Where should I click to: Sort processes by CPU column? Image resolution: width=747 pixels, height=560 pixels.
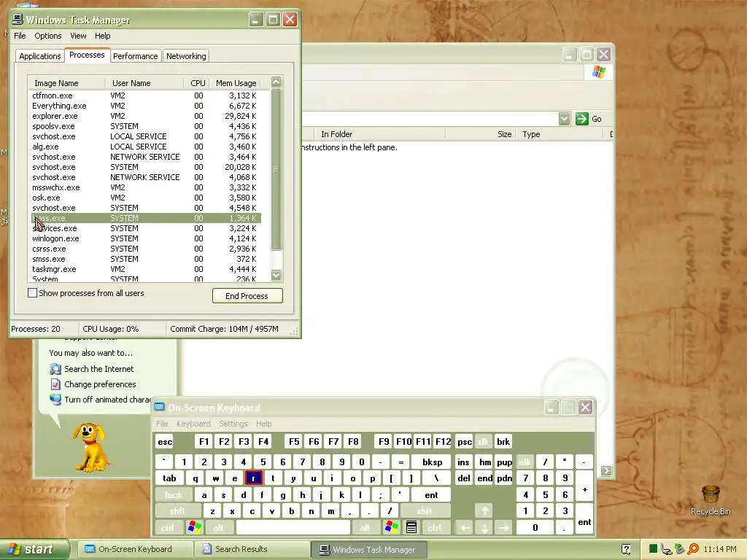click(x=196, y=83)
